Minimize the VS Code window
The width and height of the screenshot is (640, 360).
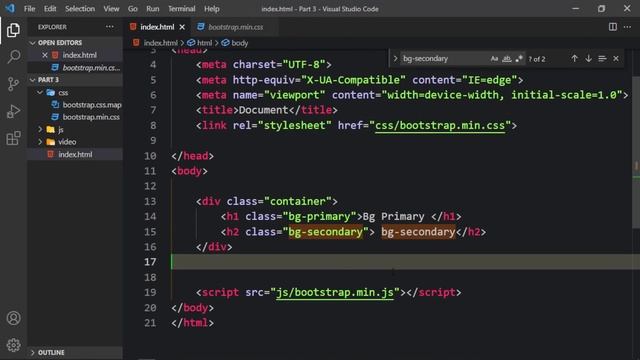(576, 8)
